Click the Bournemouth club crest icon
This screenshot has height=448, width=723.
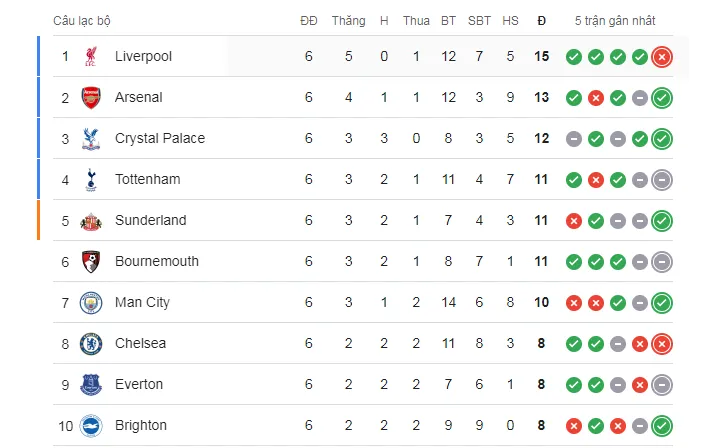pyautogui.click(x=91, y=262)
